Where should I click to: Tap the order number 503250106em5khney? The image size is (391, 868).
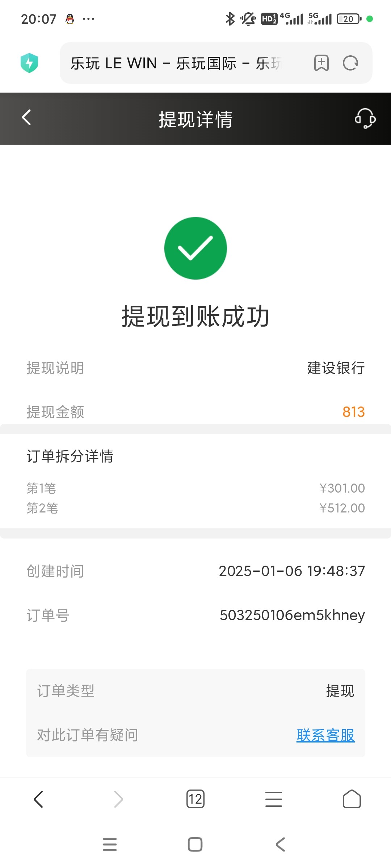[x=292, y=615]
